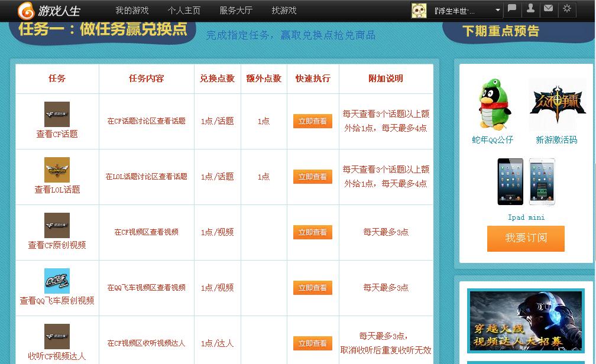596x364 pixels.
Task: Click the user avatar in header
Action: coord(419,10)
